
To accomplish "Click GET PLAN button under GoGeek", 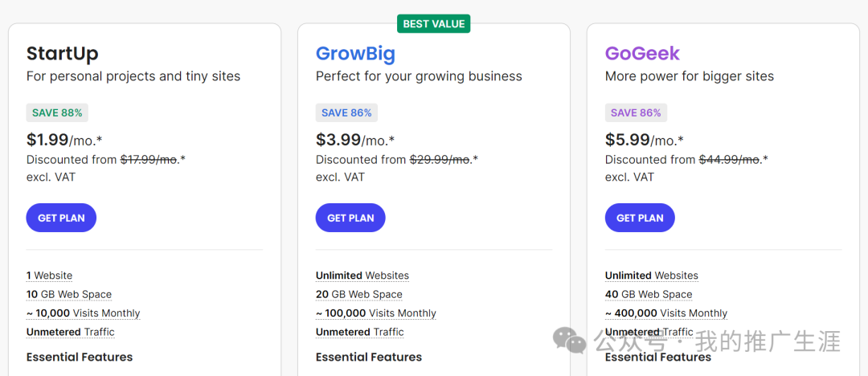I will click(640, 218).
